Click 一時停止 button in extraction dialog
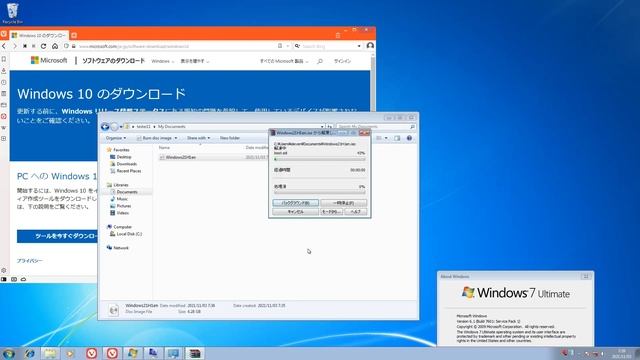The width and height of the screenshot is (640, 360). pyautogui.click(x=343, y=203)
